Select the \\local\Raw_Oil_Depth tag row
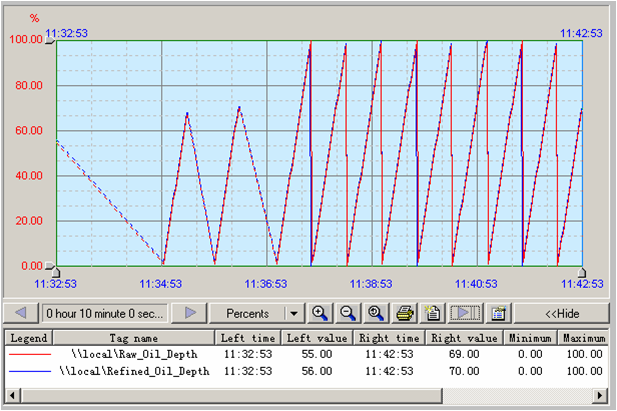The width and height of the screenshot is (617, 411). tap(307, 354)
